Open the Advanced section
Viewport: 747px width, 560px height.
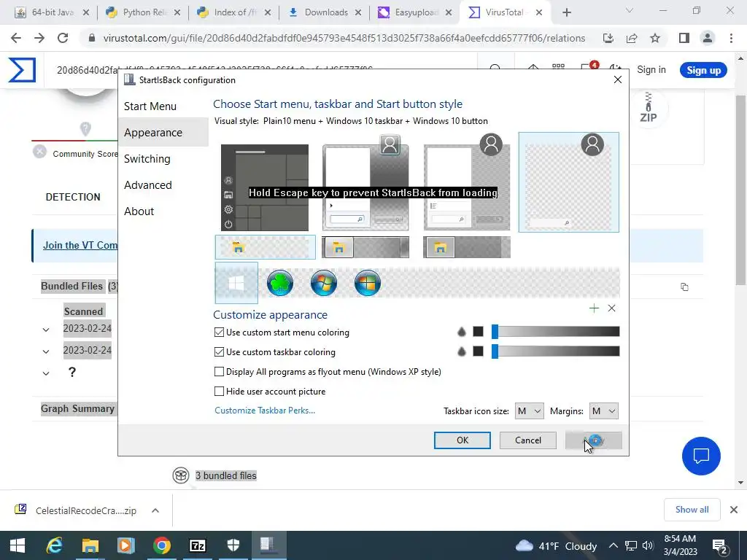click(147, 184)
